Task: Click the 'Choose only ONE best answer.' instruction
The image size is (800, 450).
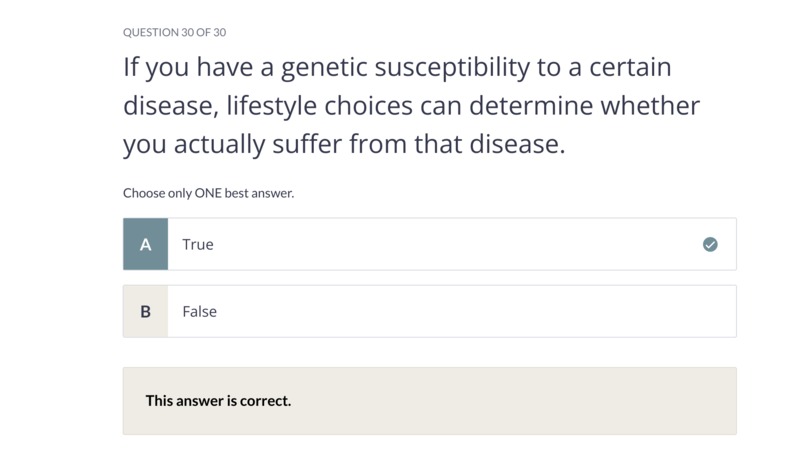Action: (x=209, y=193)
